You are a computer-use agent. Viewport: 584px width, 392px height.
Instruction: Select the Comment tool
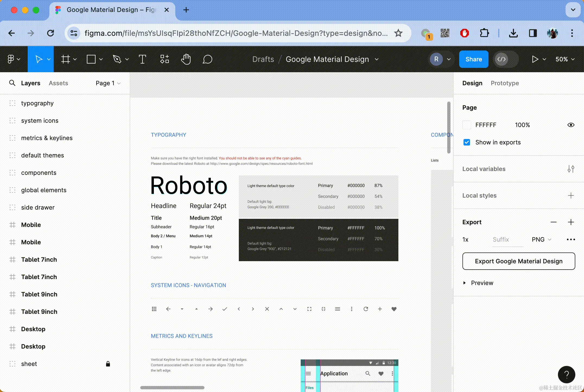207,59
